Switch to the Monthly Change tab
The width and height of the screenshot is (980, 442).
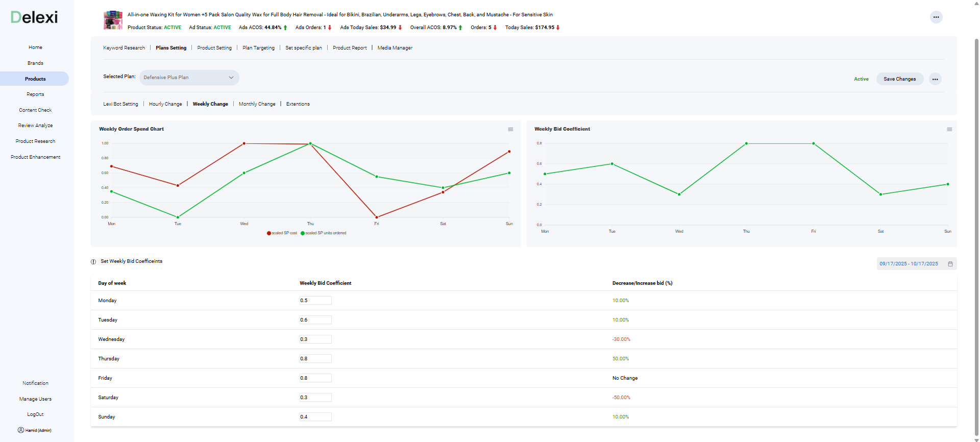coord(257,104)
